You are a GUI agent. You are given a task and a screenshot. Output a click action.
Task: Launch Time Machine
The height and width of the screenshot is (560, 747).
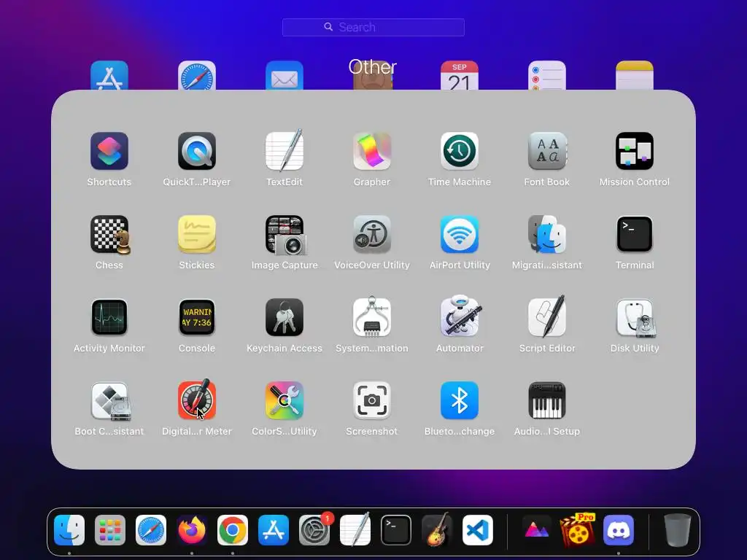pos(460,152)
